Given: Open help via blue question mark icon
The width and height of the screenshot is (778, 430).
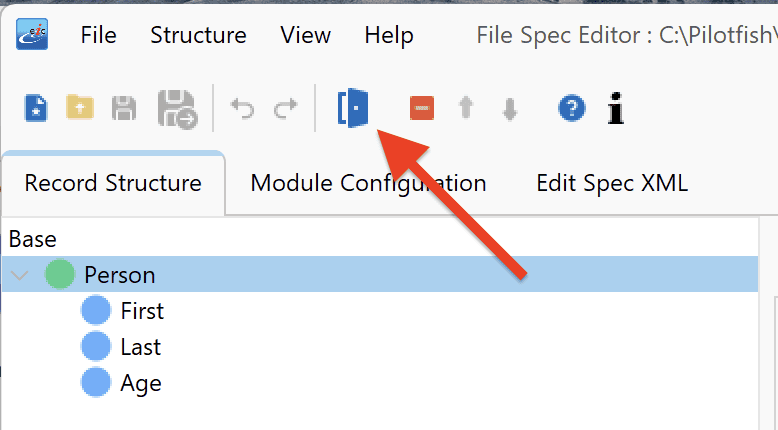Looking at the screenshot, I should point(572,108).
